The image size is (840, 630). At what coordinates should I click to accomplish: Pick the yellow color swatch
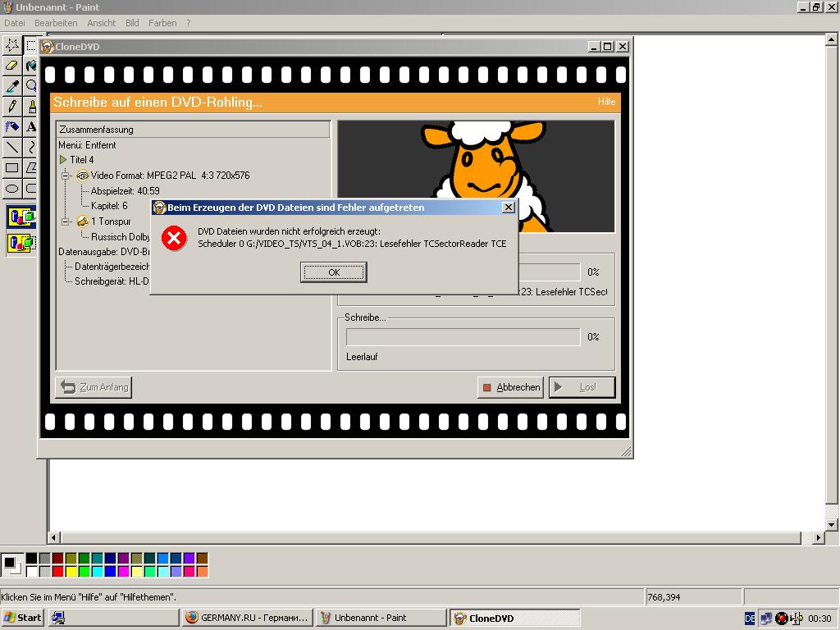(x=71, y=572)
